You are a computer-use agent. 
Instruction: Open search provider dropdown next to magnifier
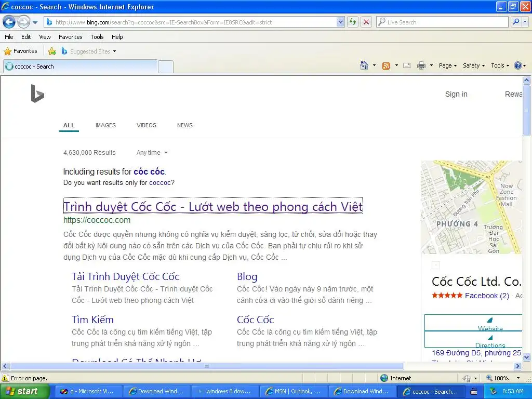point(525,22)
